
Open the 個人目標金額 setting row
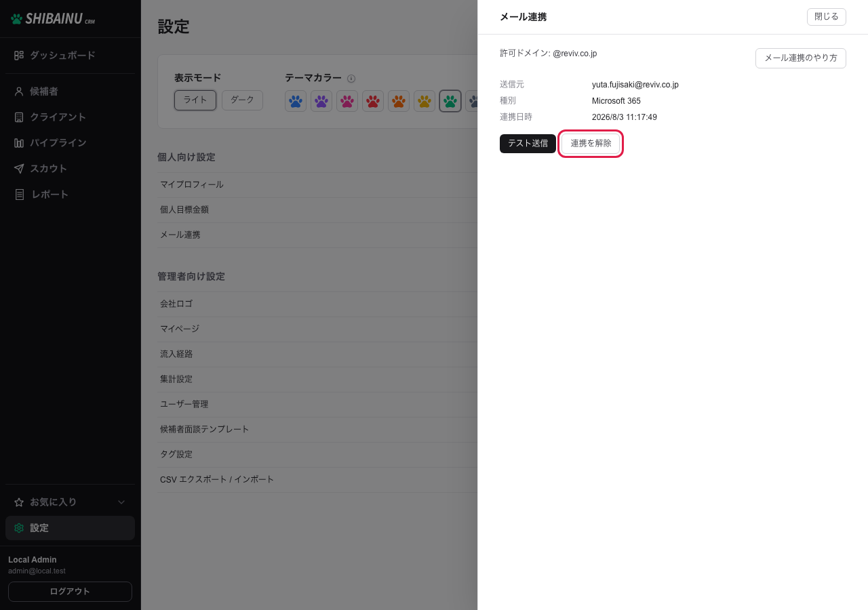point(317,210)
